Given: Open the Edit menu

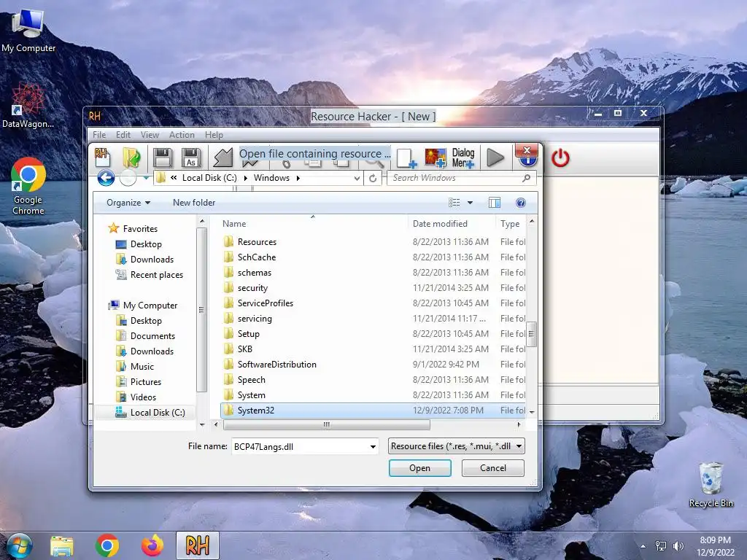Looking at the screenshot, I should click(x=123, y=135).
